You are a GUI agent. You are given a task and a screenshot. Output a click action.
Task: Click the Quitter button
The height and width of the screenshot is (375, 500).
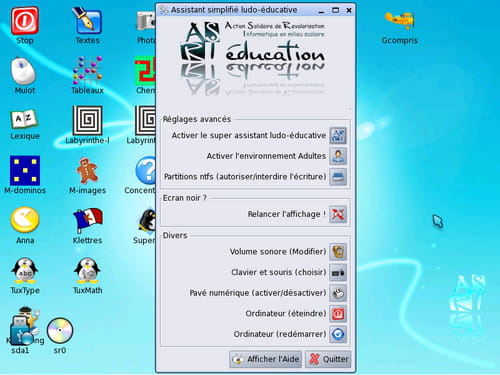click(328, 359)
